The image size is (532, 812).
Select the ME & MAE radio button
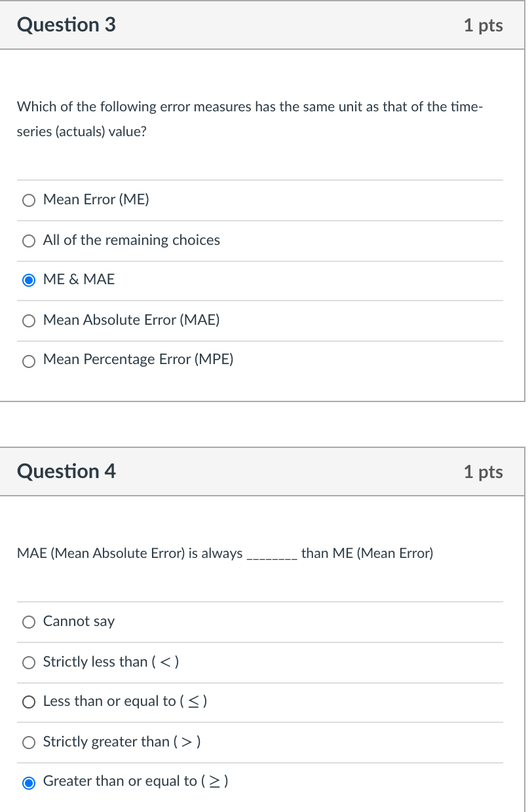tap(29, 281)
